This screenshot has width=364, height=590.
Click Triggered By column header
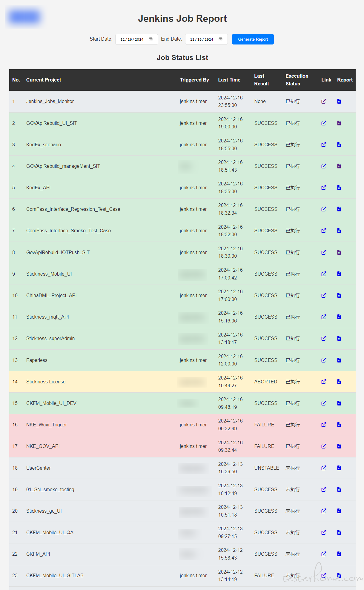pyautogui.click(x=194, y=80)
